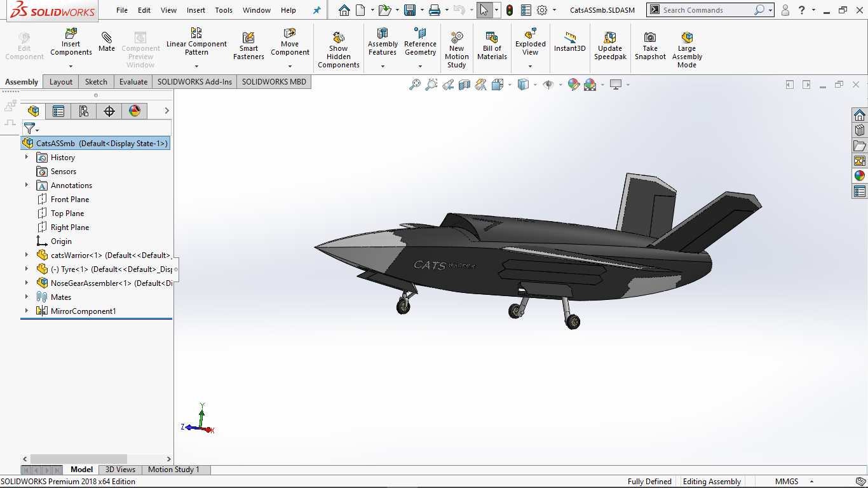The image size is (868, 488).
Task: Expand the Mates folder
Action: [x=25, y=297]
